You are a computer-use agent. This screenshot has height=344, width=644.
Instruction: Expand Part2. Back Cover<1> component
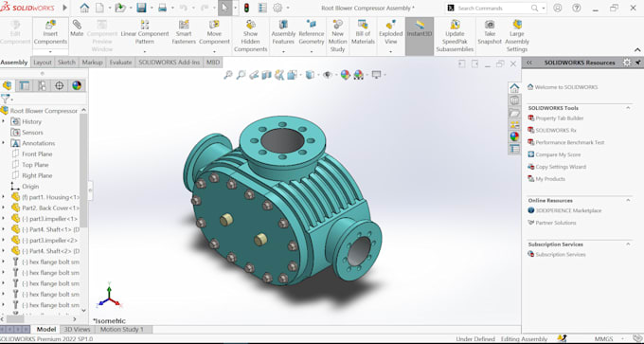[3, 208]
